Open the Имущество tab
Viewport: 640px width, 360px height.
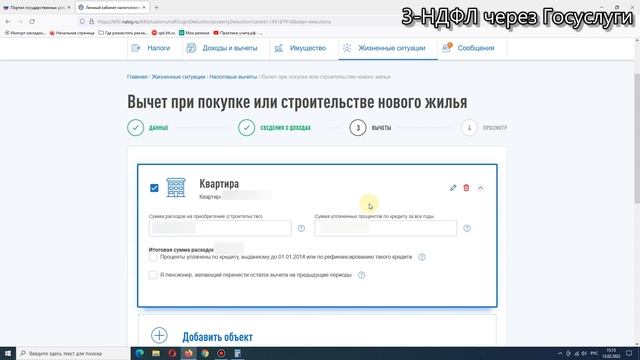[x=300, y=48]
